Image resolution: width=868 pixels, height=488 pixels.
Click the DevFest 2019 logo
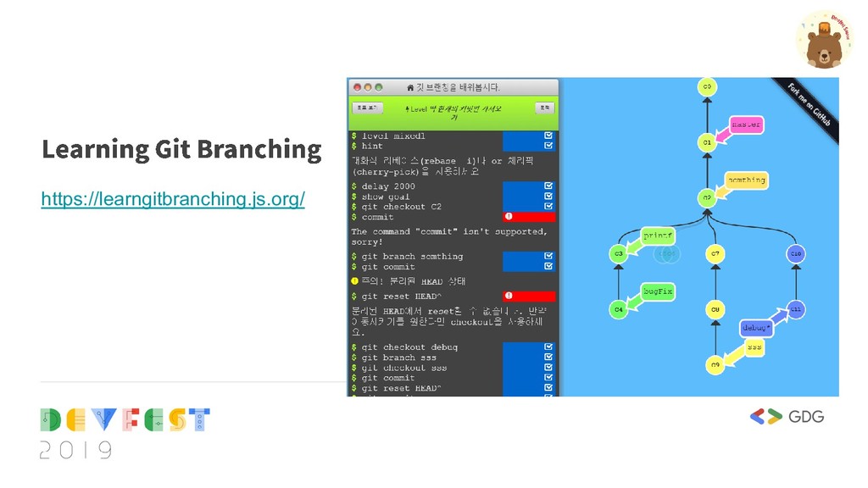tap(125, 433)
